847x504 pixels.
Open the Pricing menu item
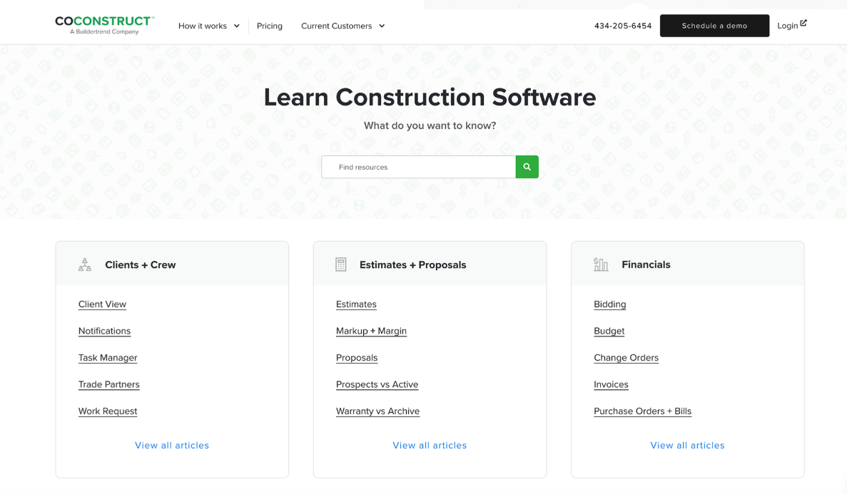[x=270, y=26]
